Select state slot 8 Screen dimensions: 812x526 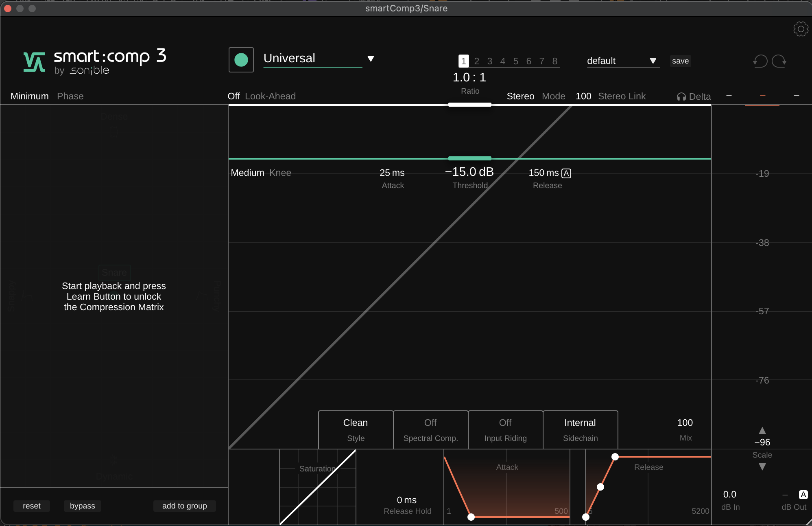554,61
